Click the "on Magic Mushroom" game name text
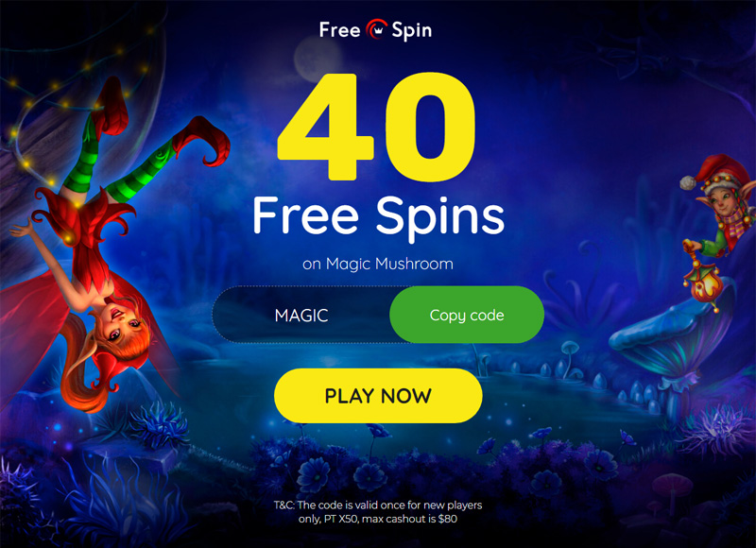756x548 pixels. 378,264
